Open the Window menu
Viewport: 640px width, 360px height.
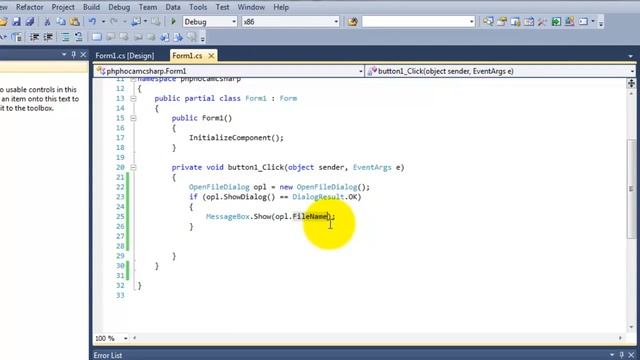tap(251, 7)
